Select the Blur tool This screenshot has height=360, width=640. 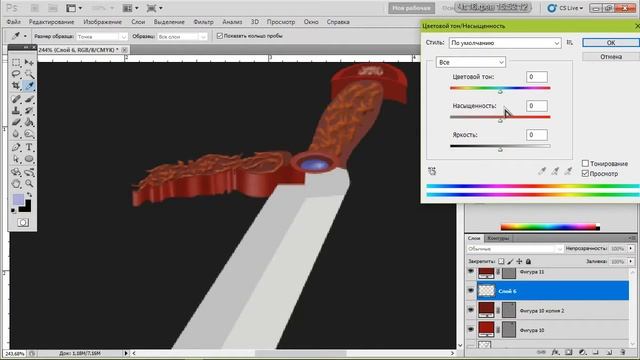[x=16, y=134]
